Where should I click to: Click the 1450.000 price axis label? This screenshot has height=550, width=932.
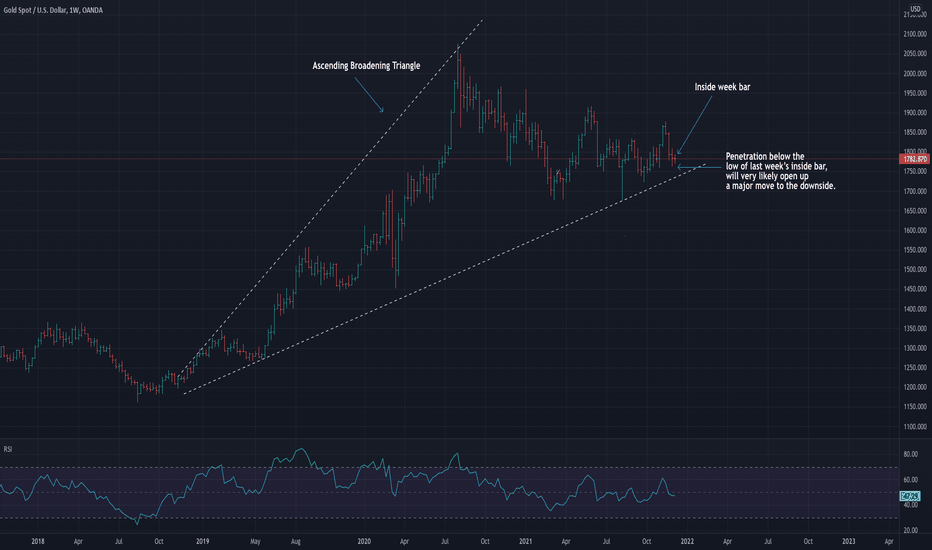point(915,289)
